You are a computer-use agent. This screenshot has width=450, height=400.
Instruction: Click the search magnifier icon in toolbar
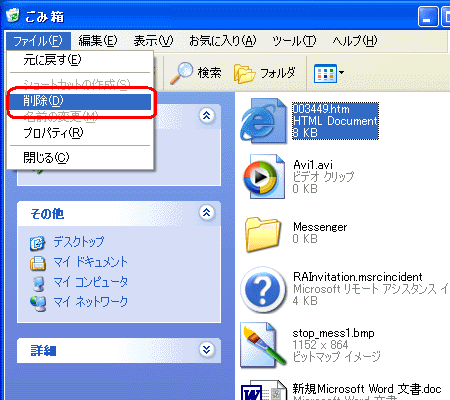tap(182, 73)
